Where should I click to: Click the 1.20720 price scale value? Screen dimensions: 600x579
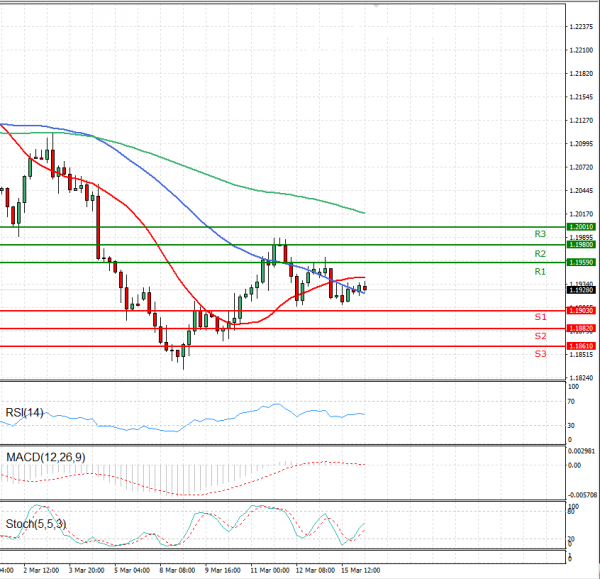(581, 167)
